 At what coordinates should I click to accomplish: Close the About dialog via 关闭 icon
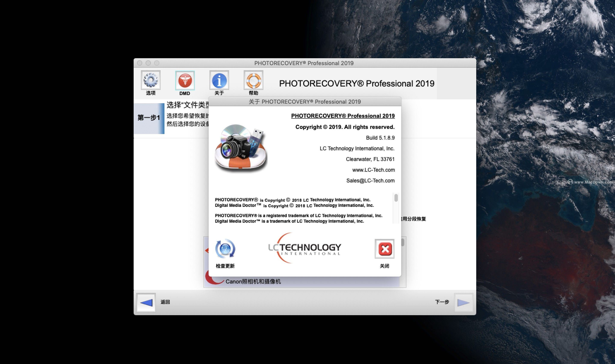[x=384, y=249]
